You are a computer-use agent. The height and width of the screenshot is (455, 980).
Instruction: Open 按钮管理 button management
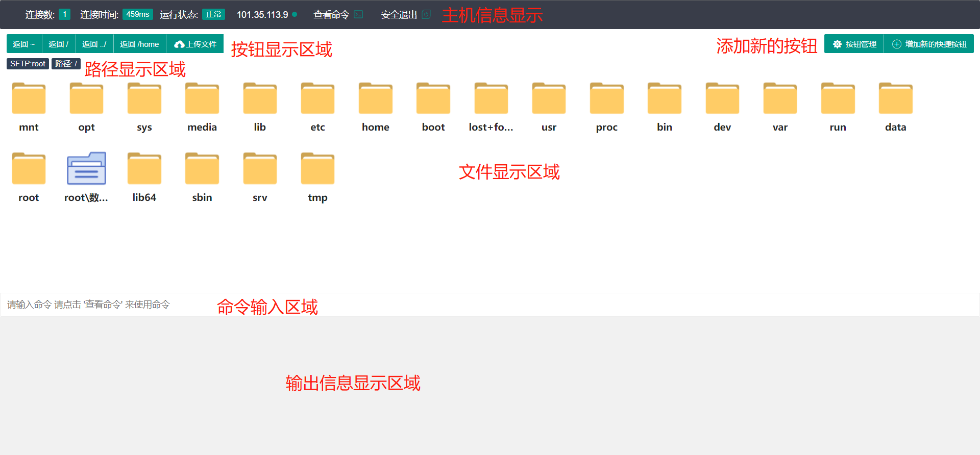854,44
